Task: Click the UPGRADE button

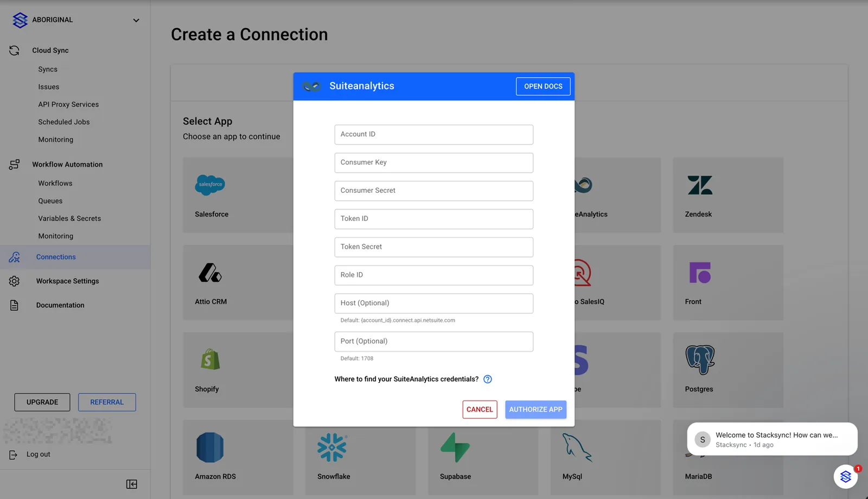Action: tap(42, 402)
